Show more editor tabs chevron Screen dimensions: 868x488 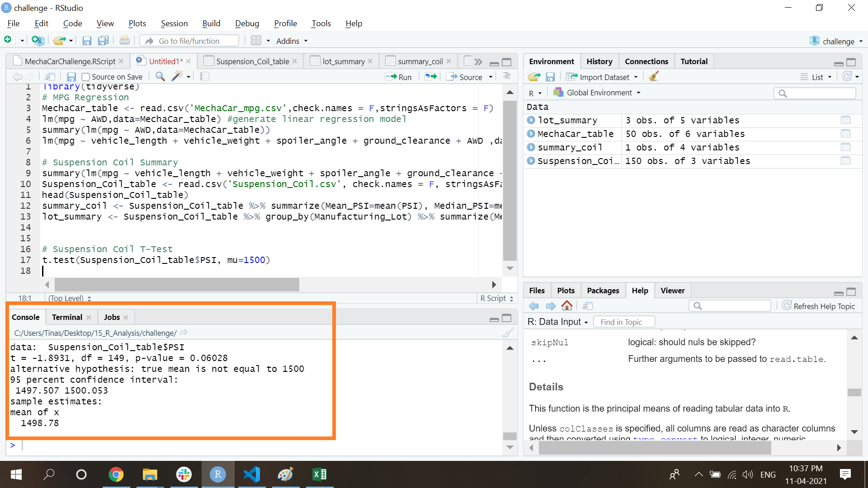point(478,61)
